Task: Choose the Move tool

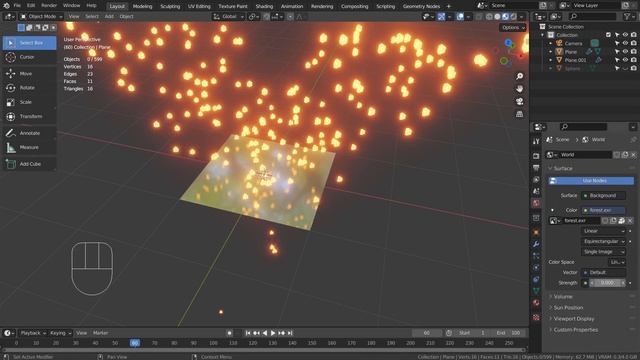Action: pos(29,73)
